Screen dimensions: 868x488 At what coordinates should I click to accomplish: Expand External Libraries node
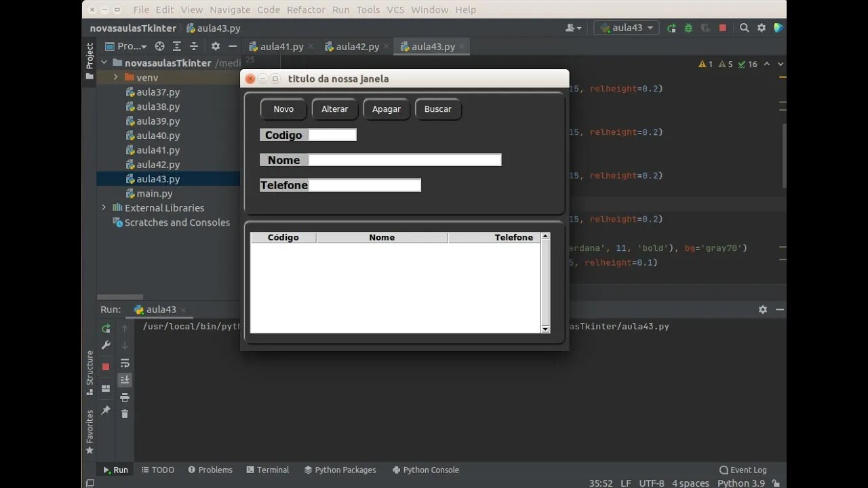coord(104,207)
